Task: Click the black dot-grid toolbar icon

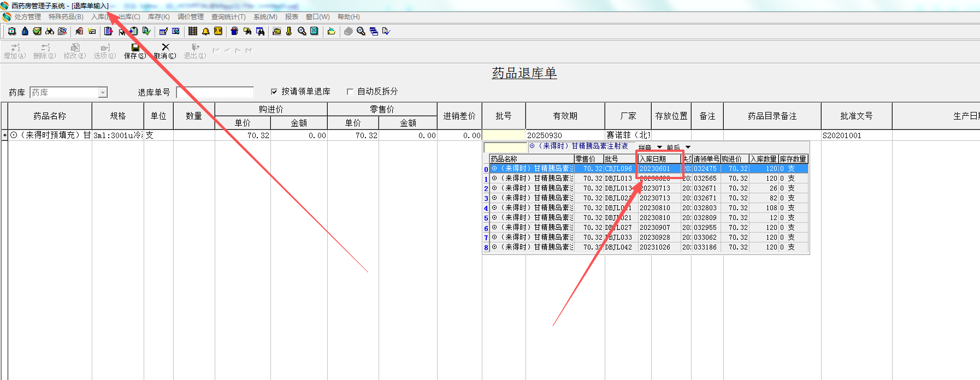Action: point(193,31)
